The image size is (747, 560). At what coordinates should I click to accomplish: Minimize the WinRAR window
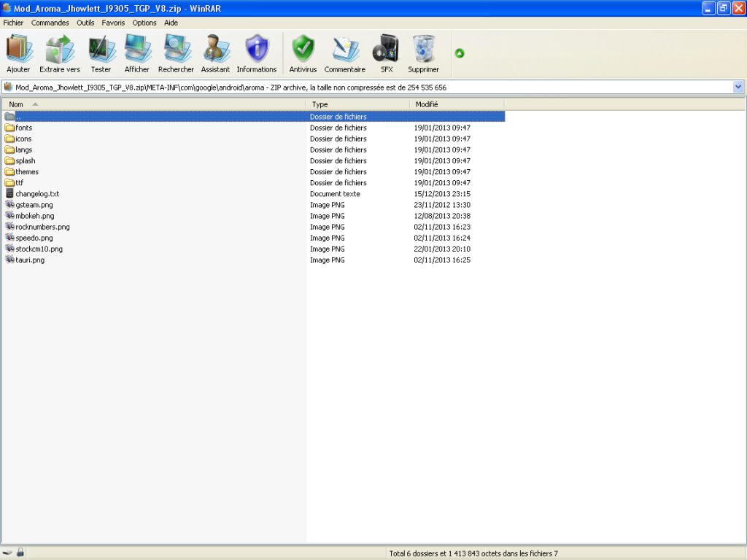[709, 8]
